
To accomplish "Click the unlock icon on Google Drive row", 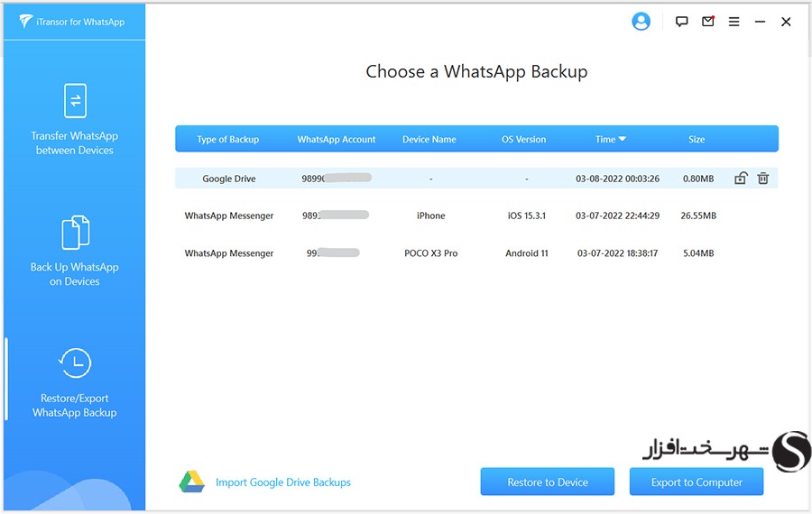I will pos(741,179).
